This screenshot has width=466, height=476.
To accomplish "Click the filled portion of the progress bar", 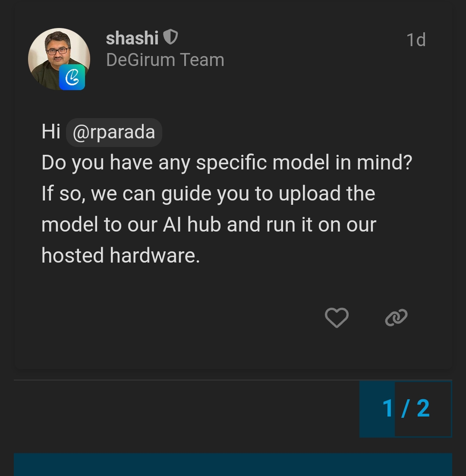I will [377, 408].
